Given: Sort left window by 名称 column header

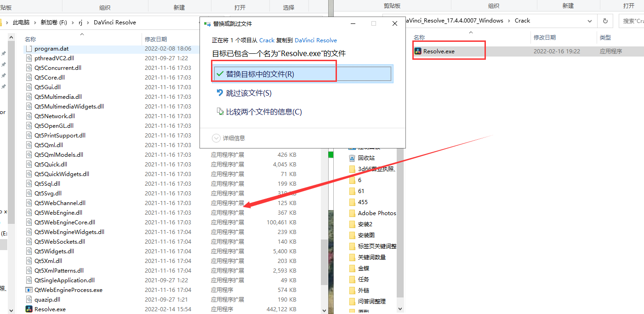Looking at the screenshot, I should pyautogui.click(x=30, y=40).
